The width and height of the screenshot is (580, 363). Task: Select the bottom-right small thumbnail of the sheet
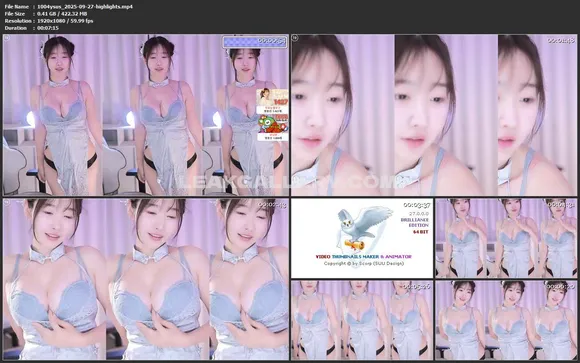pos(506,320)
